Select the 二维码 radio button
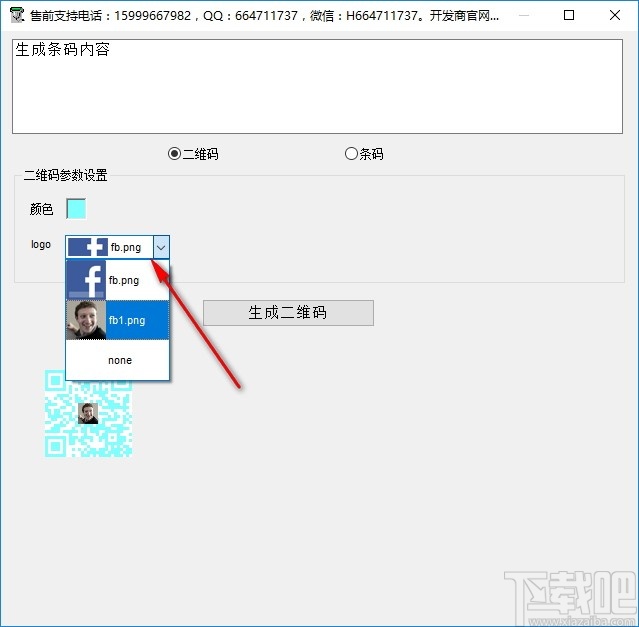Image resolution: width=639 pixels, height=627 pixels. 193,154
